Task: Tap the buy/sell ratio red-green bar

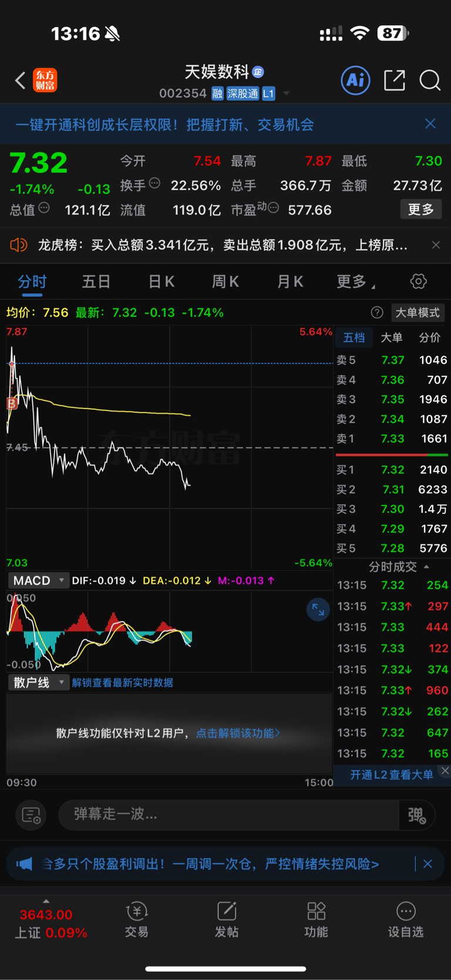Action: click(x=392, y=454)
